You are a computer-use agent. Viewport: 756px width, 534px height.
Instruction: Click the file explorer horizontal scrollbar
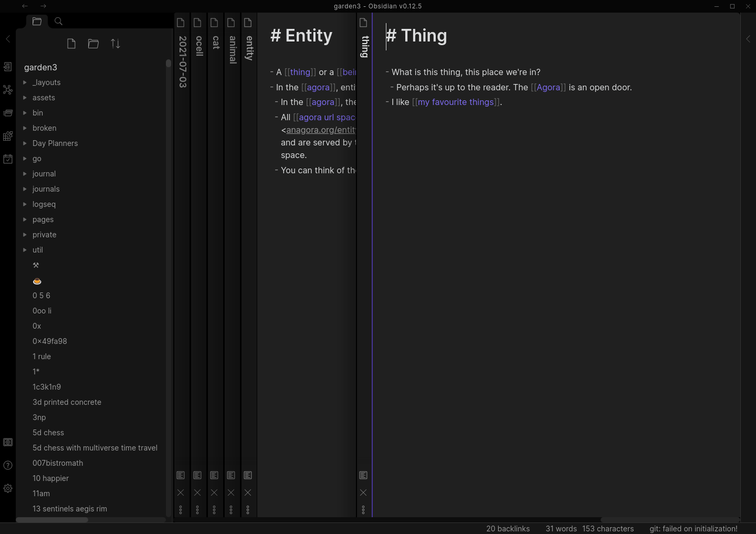(52, 520)
